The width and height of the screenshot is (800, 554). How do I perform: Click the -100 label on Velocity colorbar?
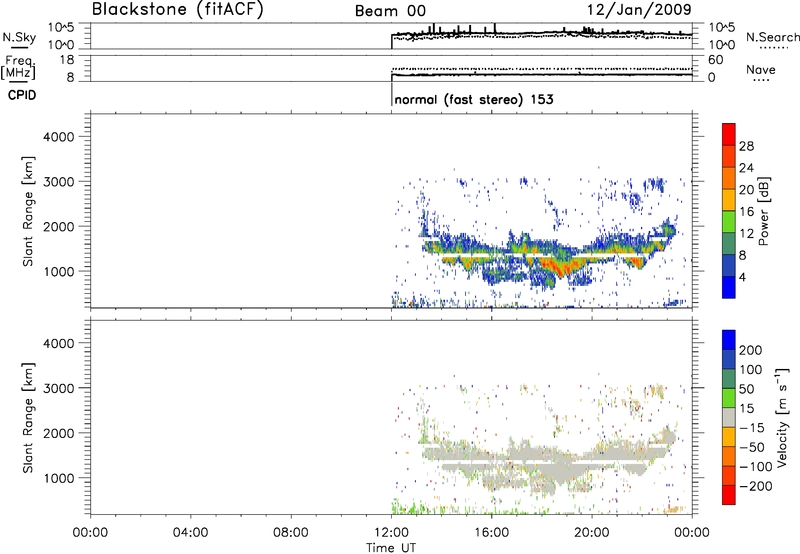point(756,467)
